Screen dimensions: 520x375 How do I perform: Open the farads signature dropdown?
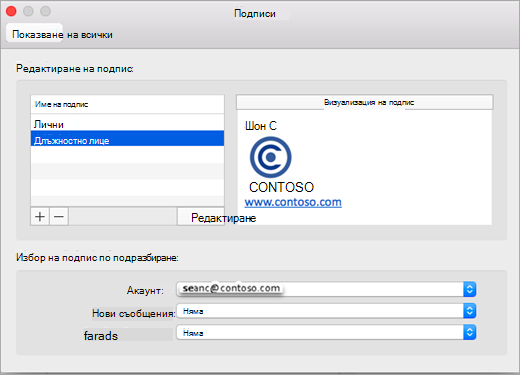click(x=326, y=333)
